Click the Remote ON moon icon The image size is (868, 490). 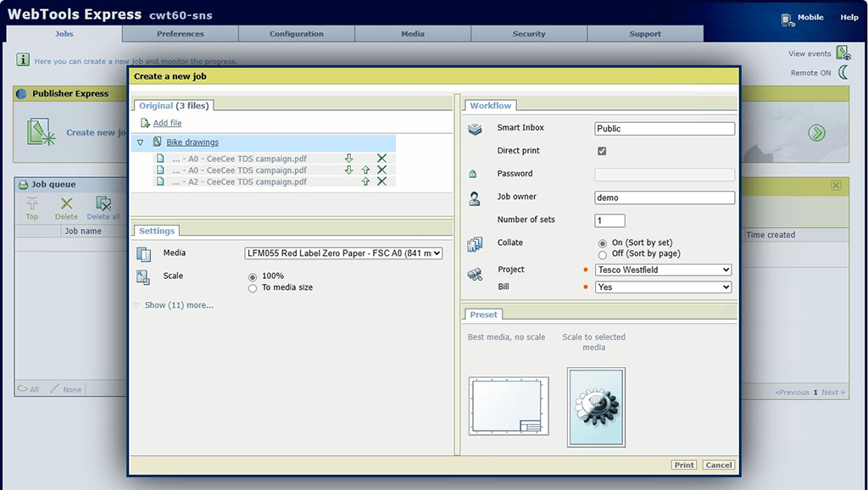pyautogui.click(x=843, y=73)
